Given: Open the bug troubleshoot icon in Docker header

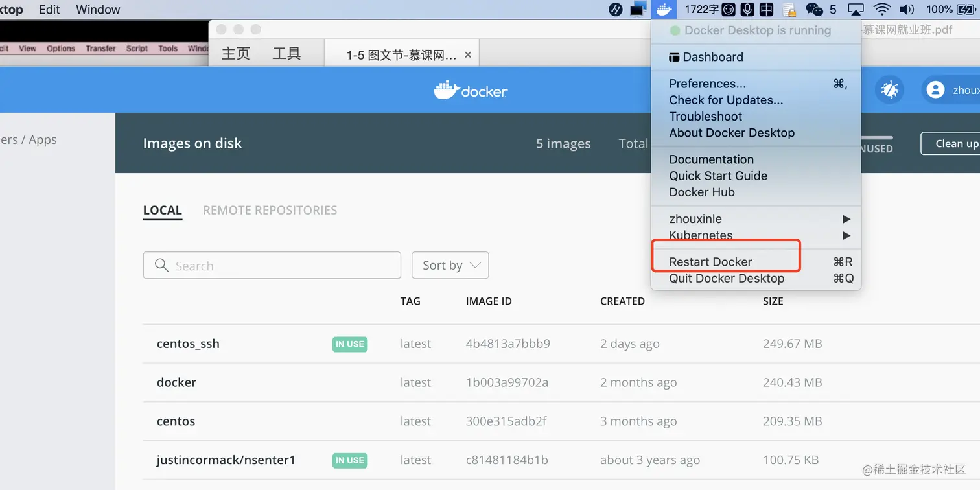Looking at the screenshot, I should [x=890, y=90].
